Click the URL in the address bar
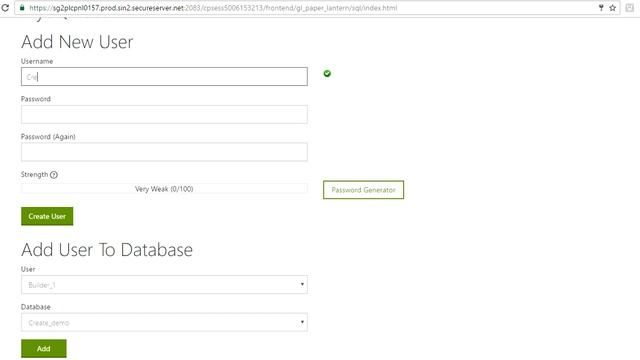 (x=213, y=8)
